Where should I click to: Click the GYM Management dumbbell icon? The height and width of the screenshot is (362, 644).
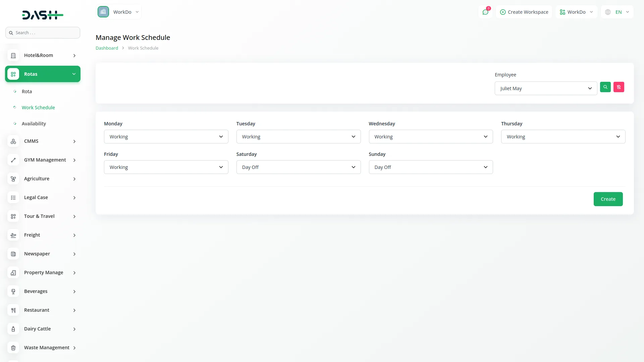tap(13, 160)
